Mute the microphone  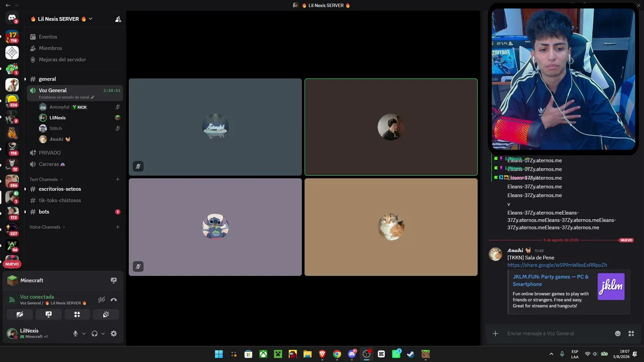pos(75,333)
